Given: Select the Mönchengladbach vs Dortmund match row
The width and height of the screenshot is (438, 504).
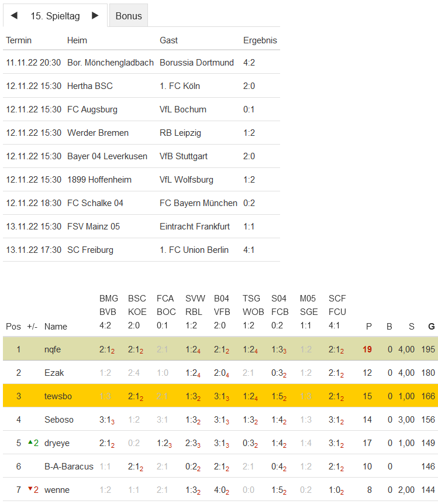Looking at the screenshot, I should click(x=140, y=63).
